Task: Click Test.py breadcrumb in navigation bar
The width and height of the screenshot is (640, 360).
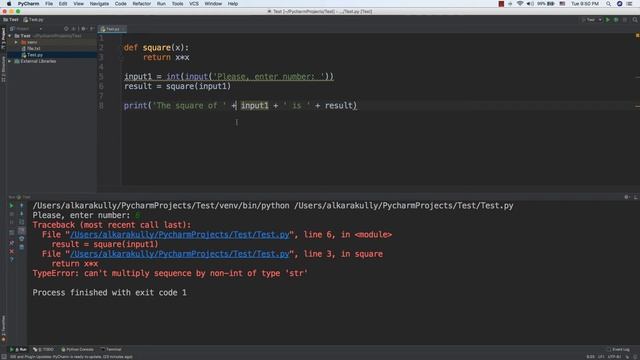Action: click(x=33, y=20)
